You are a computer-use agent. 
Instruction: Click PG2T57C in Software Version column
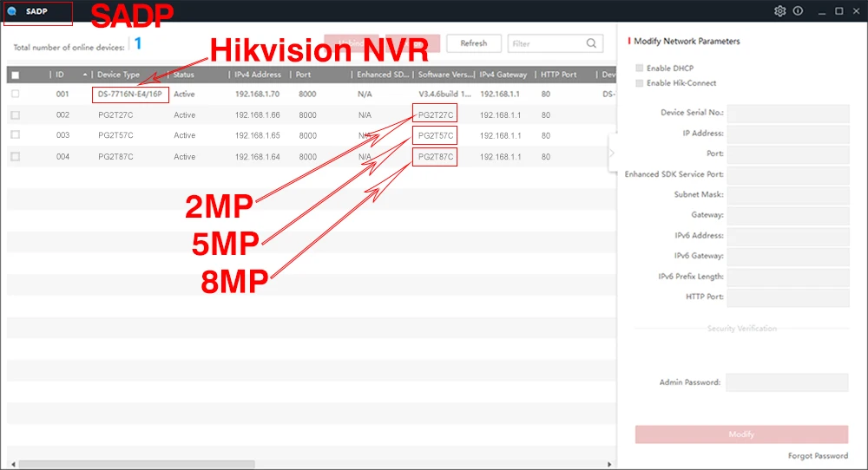435,135
